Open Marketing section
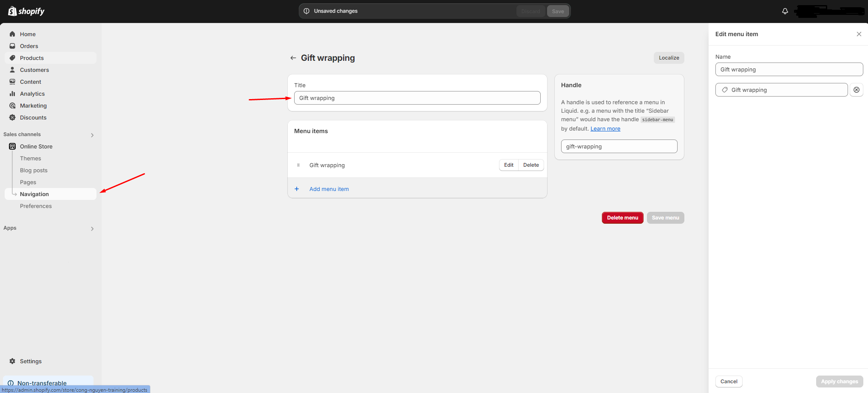 [50, 105]
